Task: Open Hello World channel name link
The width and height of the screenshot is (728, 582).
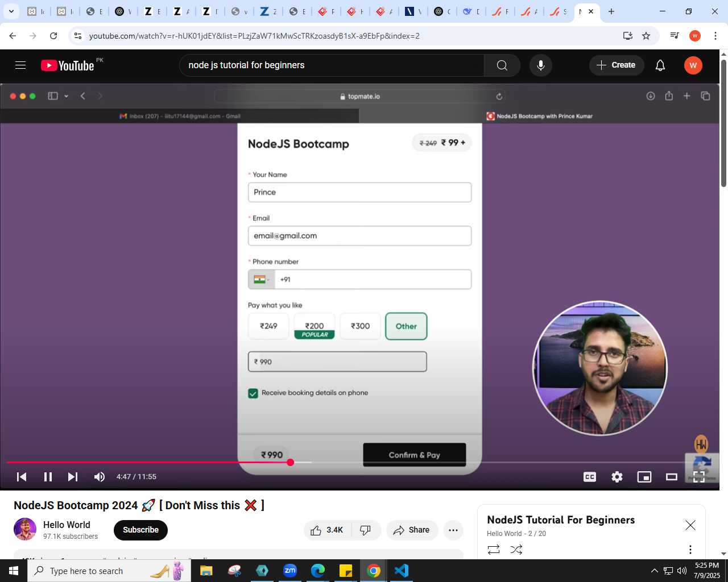Action: [67, 525]
